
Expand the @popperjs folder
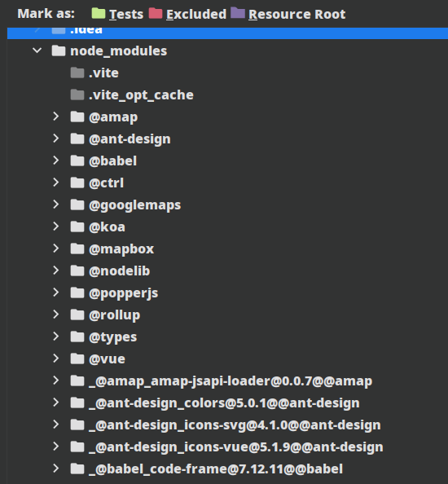(56, 293)
